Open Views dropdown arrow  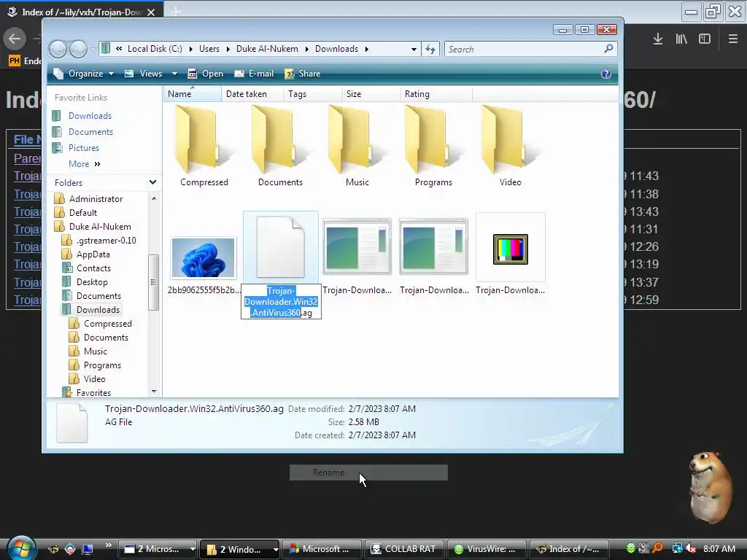(174, 74)
